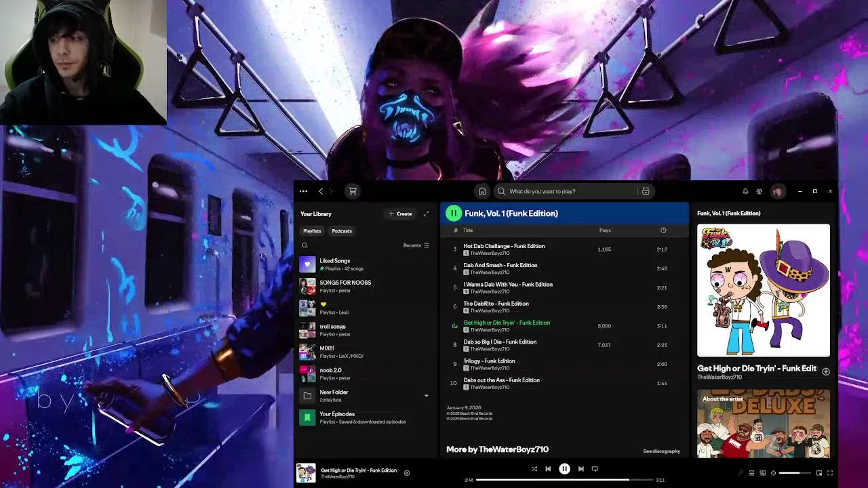Viewport: 868px width, 488px height.
Task: Pause playback from the bottom bar
Action: (564, 468)
